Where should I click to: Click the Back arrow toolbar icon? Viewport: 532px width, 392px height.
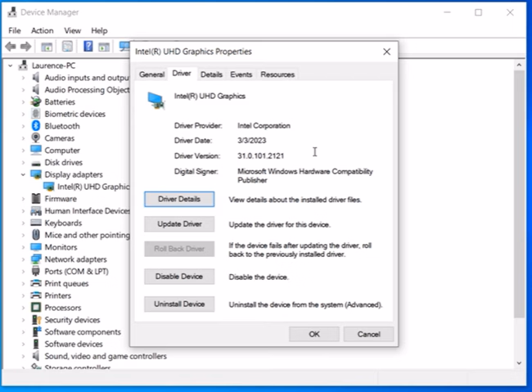tap(11, 46)
